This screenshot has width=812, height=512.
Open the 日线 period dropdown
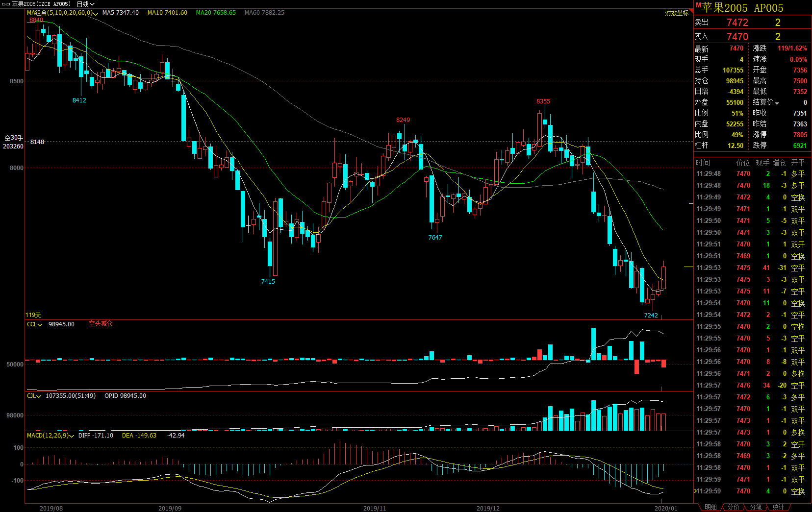pyautogui.click(x=85, y=4)
